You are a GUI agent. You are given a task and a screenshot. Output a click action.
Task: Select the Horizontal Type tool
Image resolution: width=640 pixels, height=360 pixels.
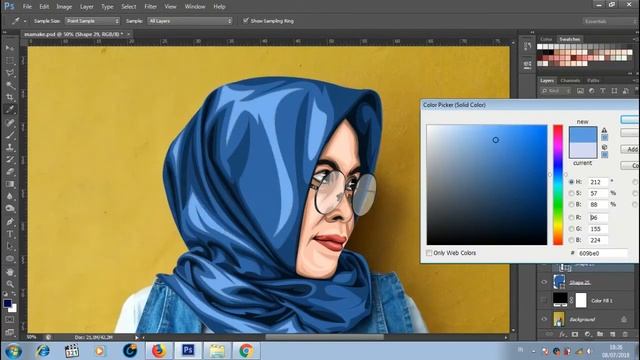click(x=9, y=234)
